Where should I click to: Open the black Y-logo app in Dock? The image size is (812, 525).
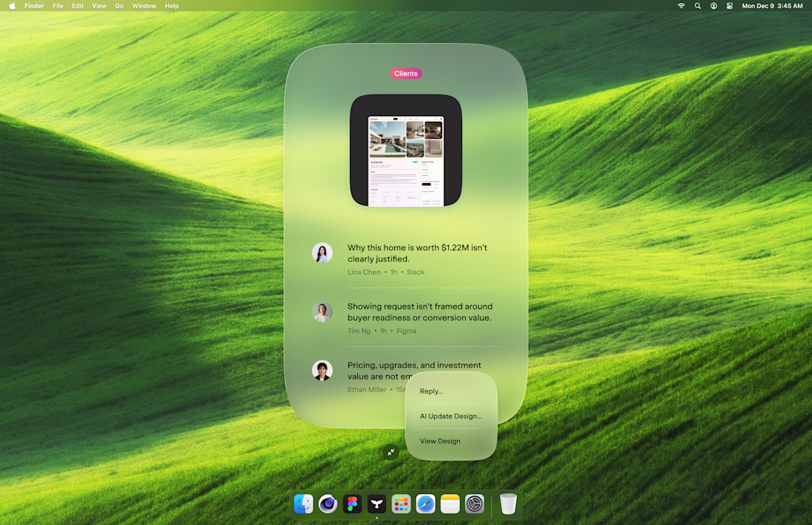click(376, 504)
